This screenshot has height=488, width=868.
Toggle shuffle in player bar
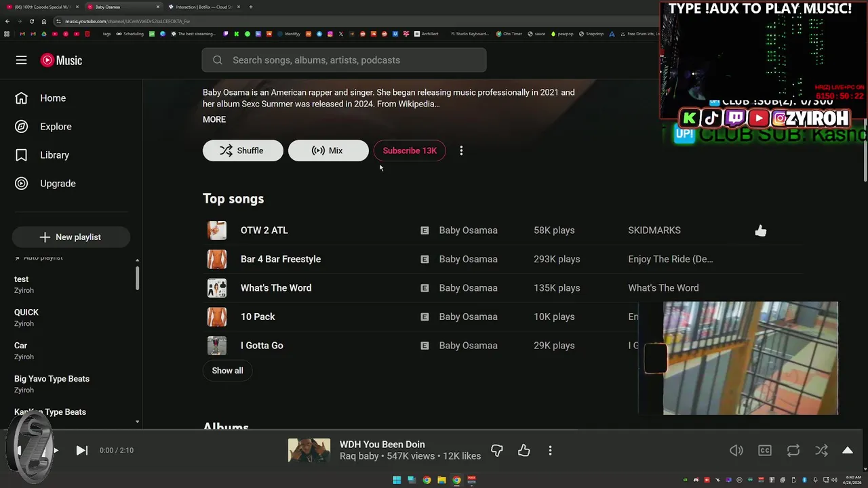(821, 450)
